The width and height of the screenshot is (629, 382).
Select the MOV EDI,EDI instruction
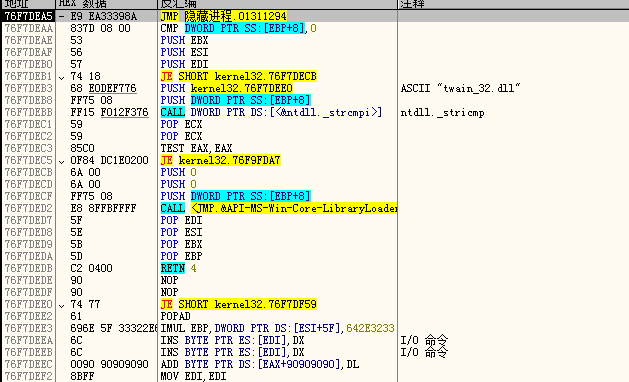193,376
